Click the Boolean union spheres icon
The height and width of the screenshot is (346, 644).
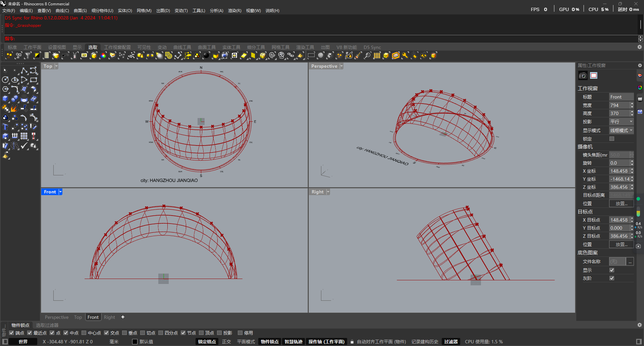14,99
